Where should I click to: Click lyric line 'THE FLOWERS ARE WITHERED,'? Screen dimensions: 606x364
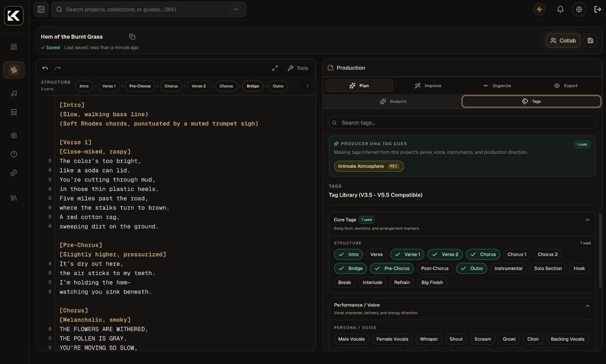click(104, 329)
